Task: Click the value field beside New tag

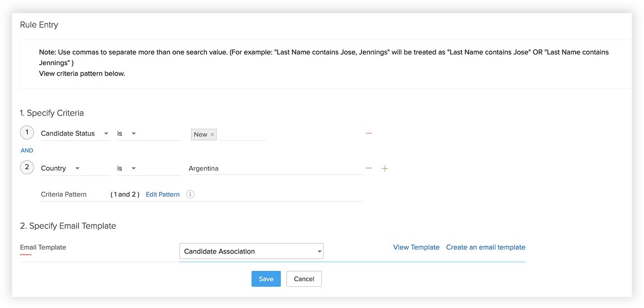Action: pyautogui.click(x=242, y=134)
